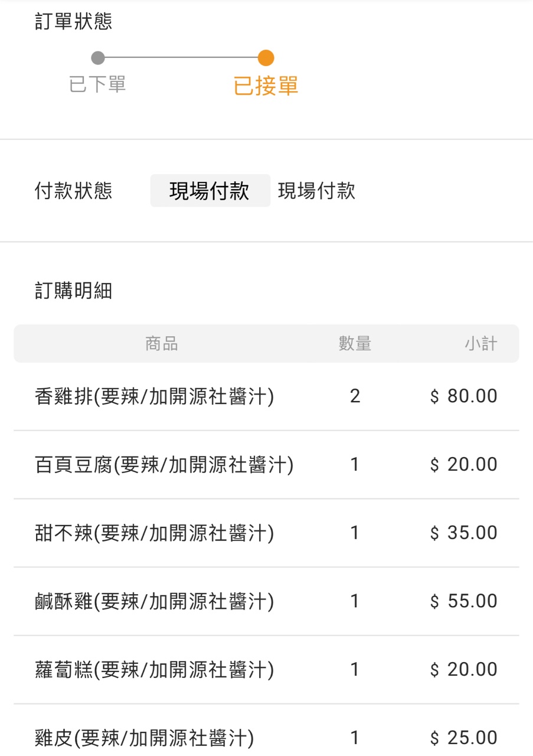533x756 pixels.
Task: Select the 蘿蔔糕 order item
Action: tap(154, 670)
